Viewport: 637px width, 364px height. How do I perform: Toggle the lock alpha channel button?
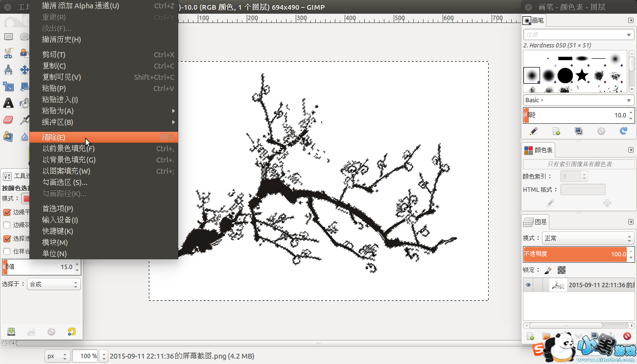[x=562, y=270]
